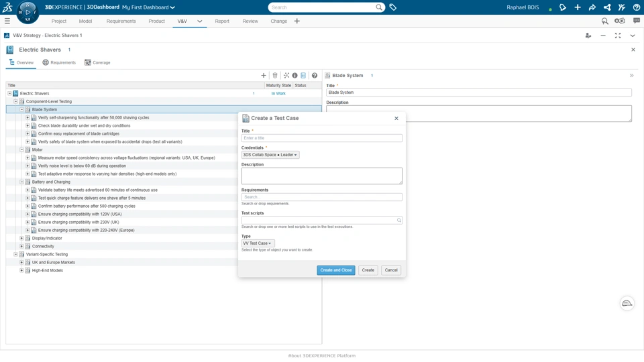Open the Product tab
Screen dimensions: 644x362
tap(156, 21)
